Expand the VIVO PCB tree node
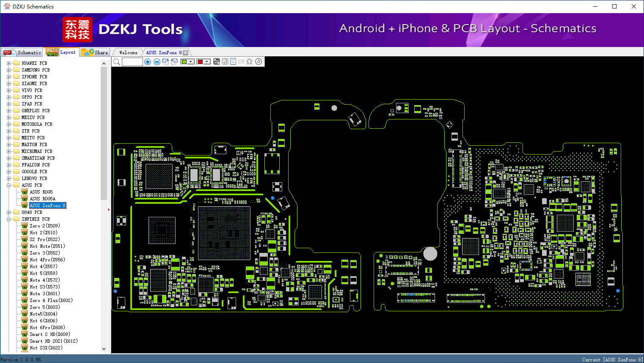The height and width of the screenshot is (363, 644). (8, 90)
